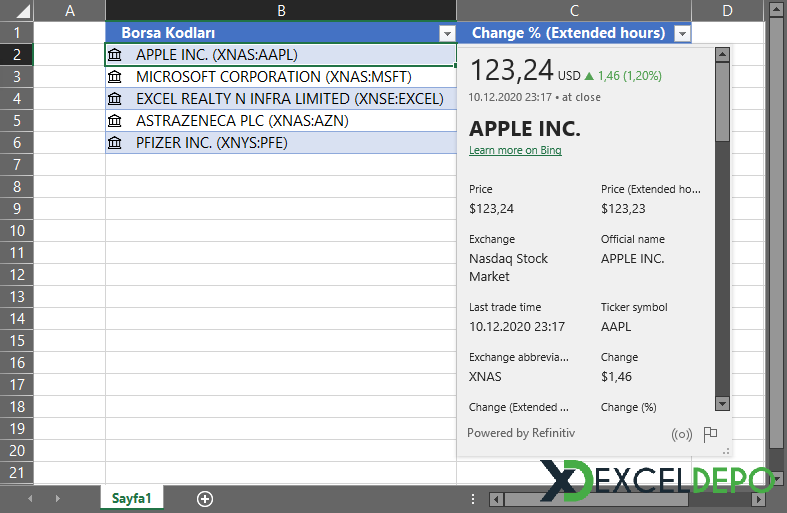This screenshot has height=513, width=787.
Task: Select row 10 header
Action: tap(17, 231)
